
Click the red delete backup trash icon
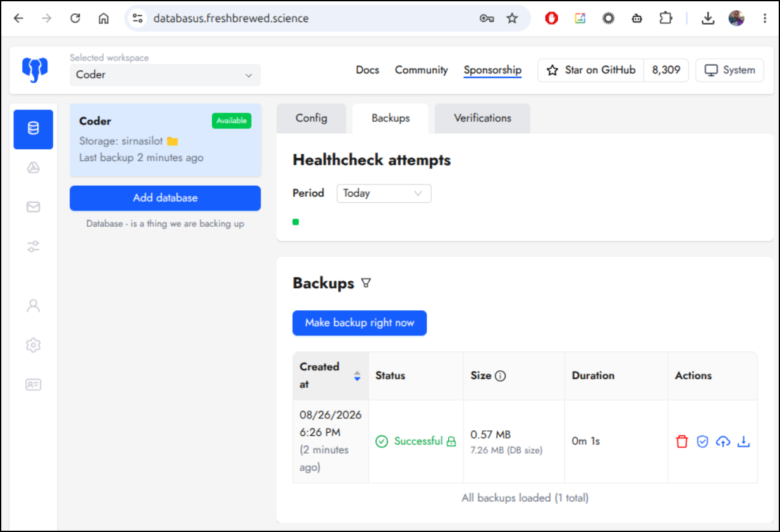tap(681, 442)
